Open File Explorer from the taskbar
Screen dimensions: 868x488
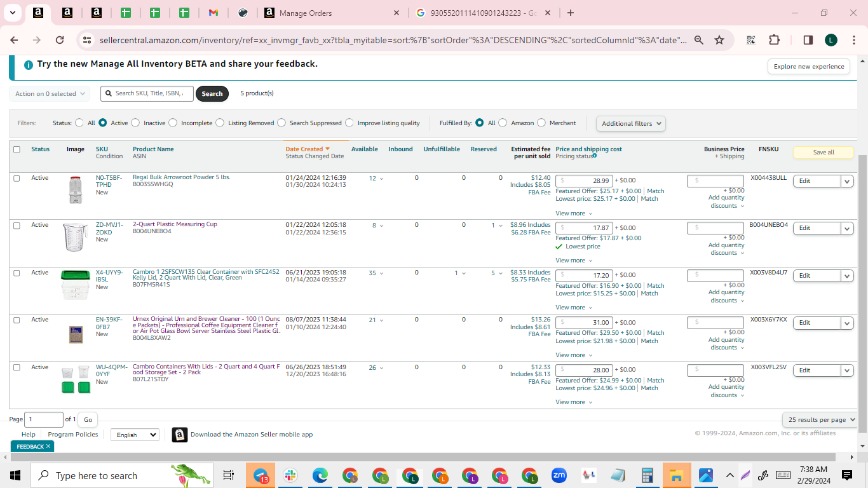click(x=677, y=475)
